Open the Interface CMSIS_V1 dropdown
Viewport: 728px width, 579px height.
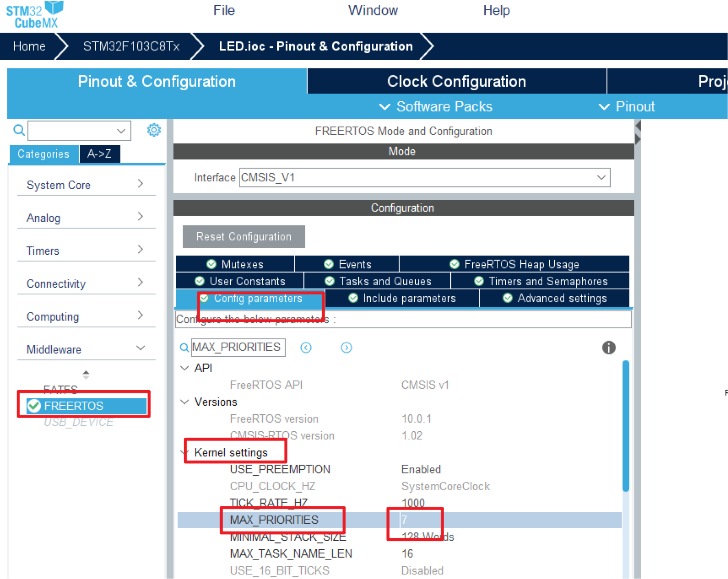(x=425, y=178)
